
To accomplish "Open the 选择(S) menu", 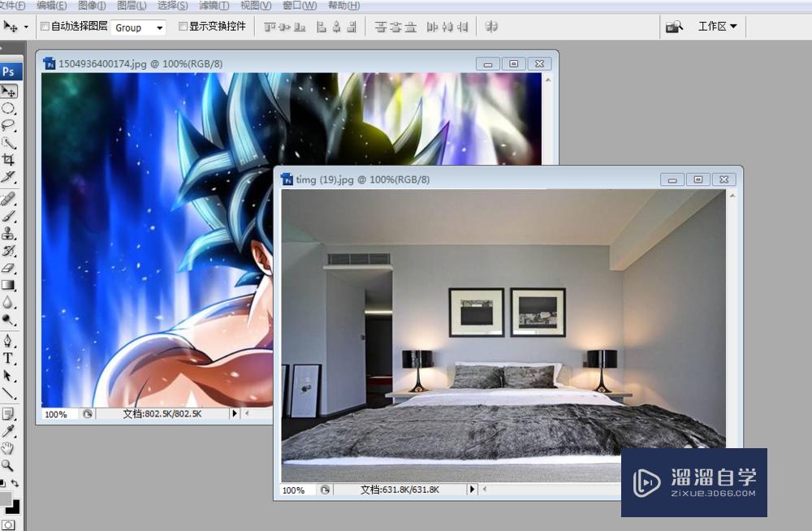I will click(172, 6).
